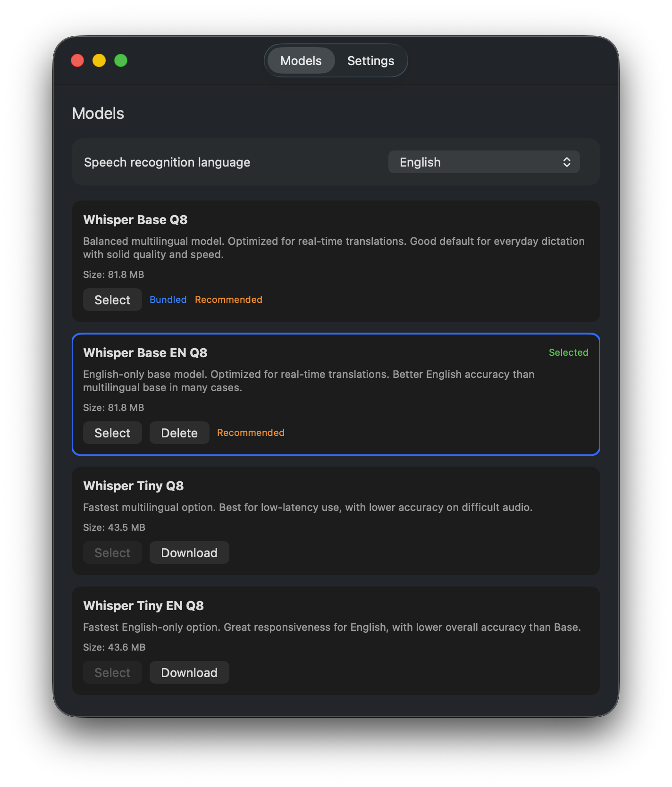Click the Recommended tag on Whisper Base Q8
Viewport: 672px width, 787px height.
click(x=228, y=300)
